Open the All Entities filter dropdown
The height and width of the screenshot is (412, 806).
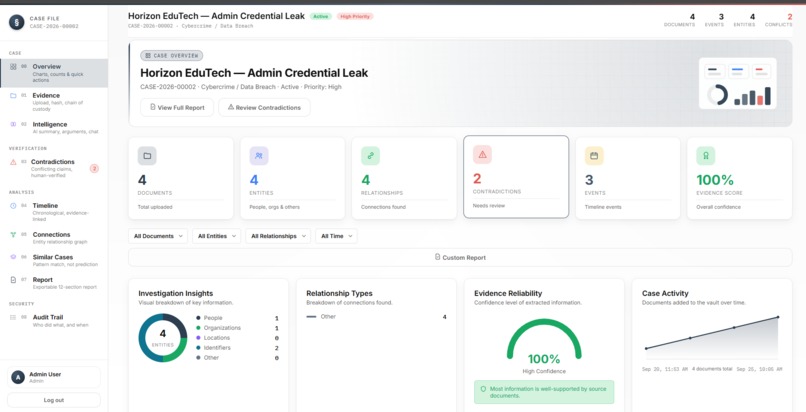pyautogui.click(x=216, y=236)
